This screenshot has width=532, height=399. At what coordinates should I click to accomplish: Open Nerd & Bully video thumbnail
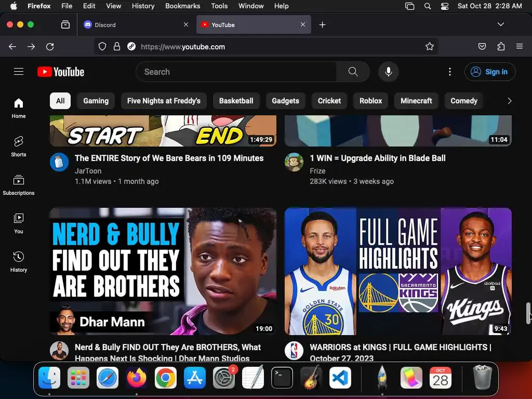(x=163, y=271)
